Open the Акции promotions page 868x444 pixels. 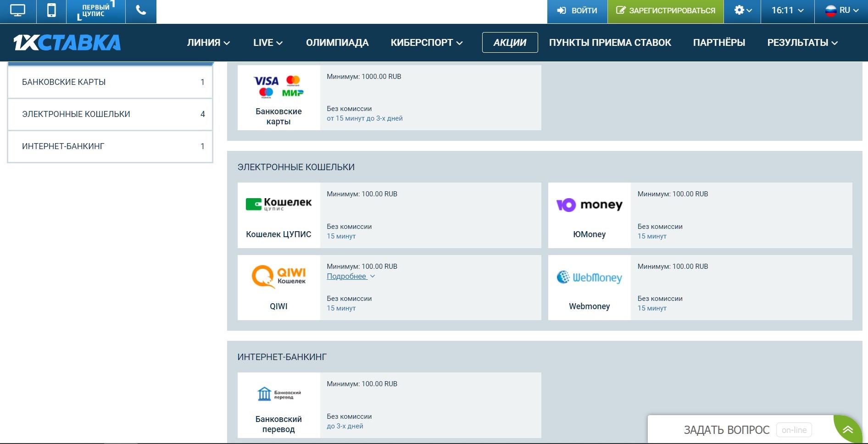tap(510, 43)
